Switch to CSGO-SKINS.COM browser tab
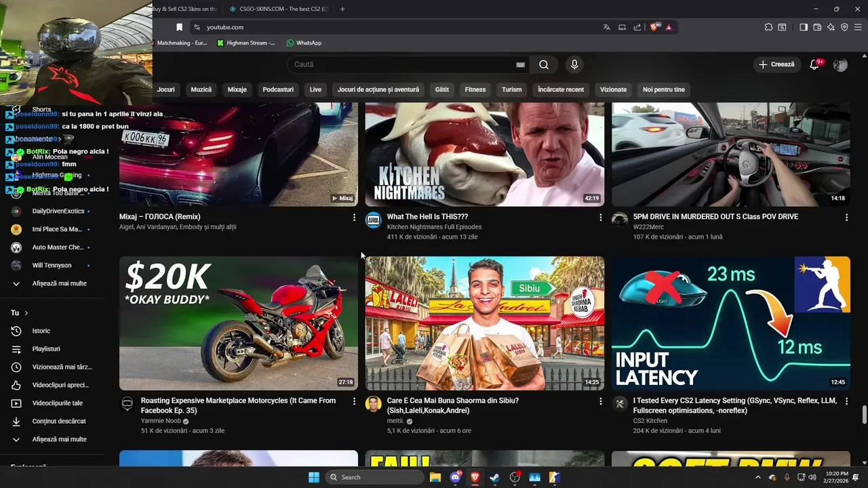This screenshot has height=488, width=868. click(x=278, y=9)
